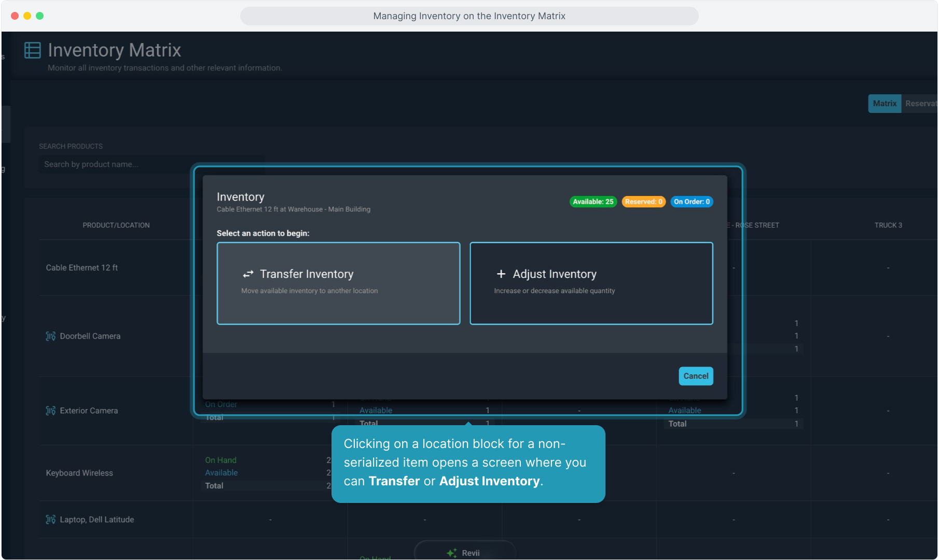This screenshot has height=560, width=939.
Task: Maximize the window with the green button
Action: (39, 16)
